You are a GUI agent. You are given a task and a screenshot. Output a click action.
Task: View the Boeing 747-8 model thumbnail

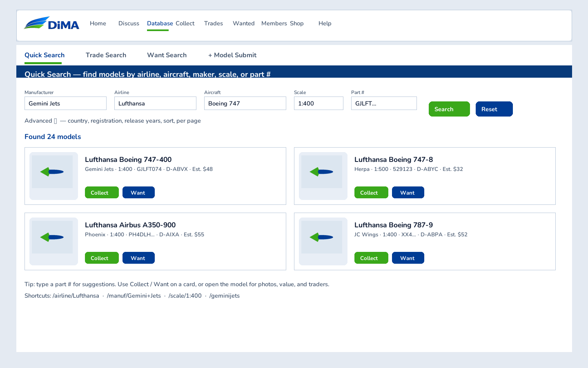click(x=323, y=176)
